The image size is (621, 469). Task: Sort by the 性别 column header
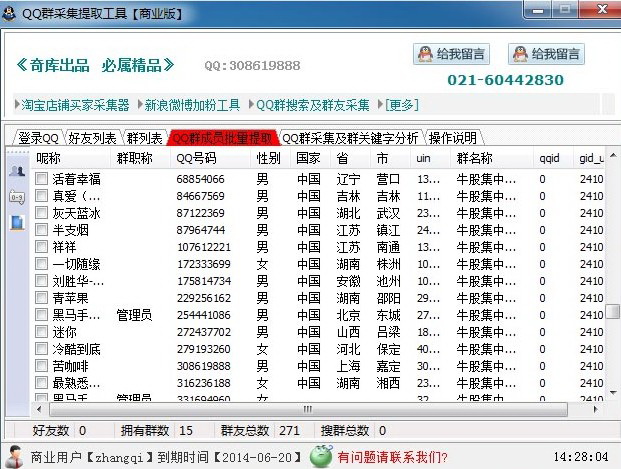tap(271, 158)
